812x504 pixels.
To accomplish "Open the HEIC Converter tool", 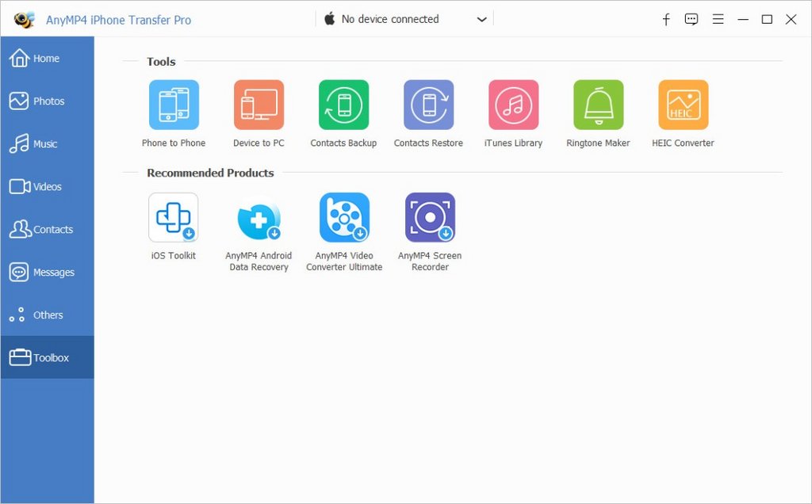I will tap(683, 105).
